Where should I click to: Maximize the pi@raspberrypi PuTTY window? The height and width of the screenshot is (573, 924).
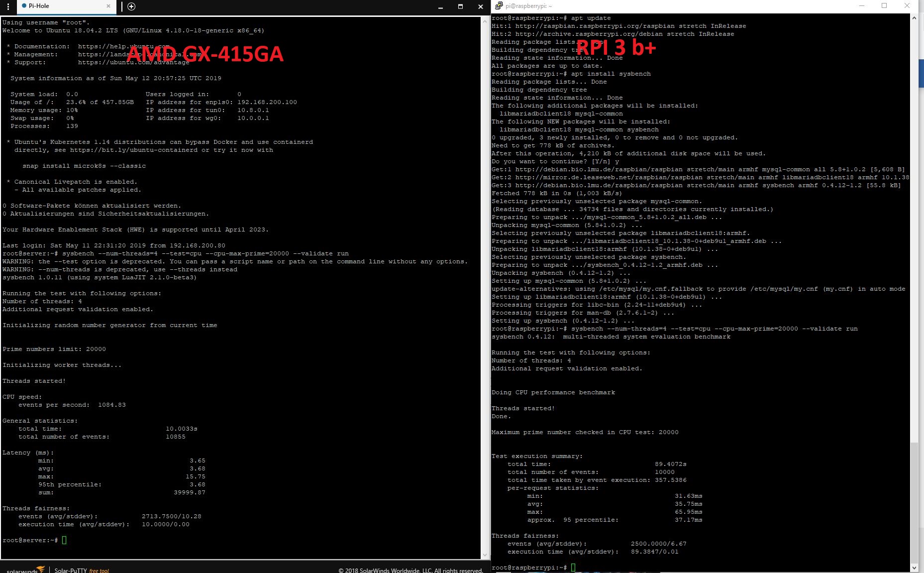884,6
